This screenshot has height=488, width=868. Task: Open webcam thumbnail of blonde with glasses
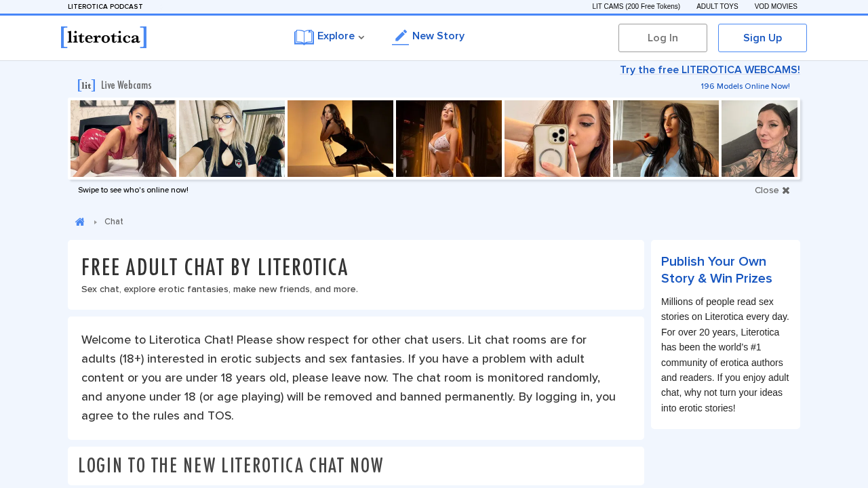(x=232, y=139)
